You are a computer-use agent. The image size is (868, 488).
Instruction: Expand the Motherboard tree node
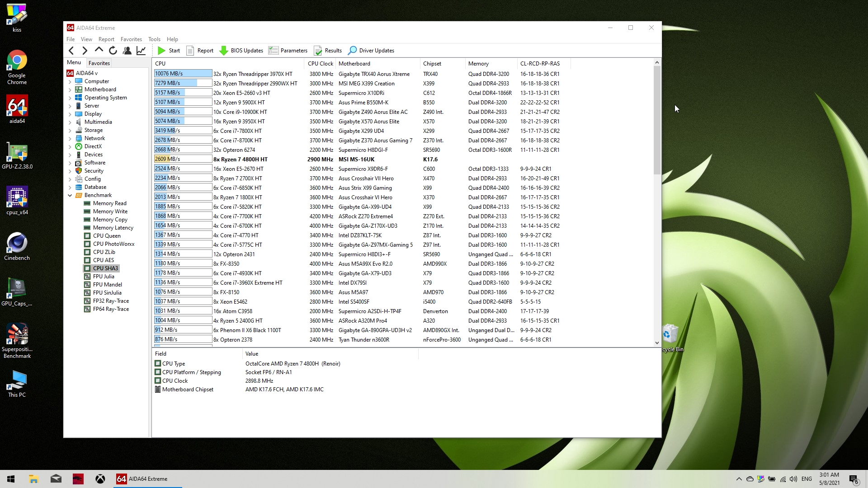(x=70, y=90)
